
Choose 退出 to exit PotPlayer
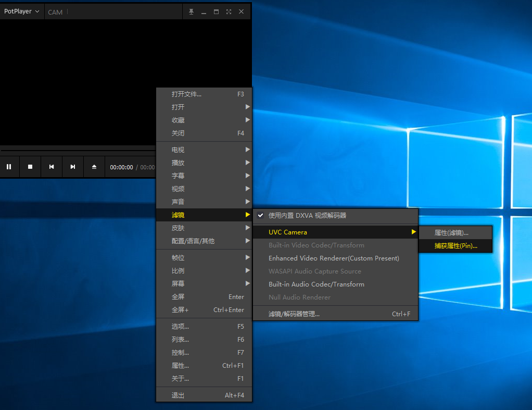[x=178, y=395]
